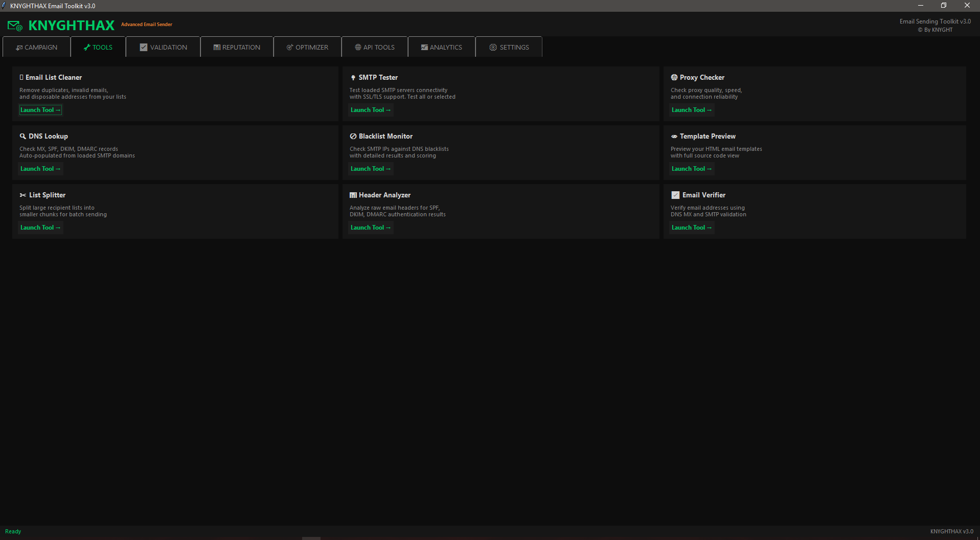Select the TOOLS tab
The width and height of the screenshot is (980, 540).
click(98, 47)
